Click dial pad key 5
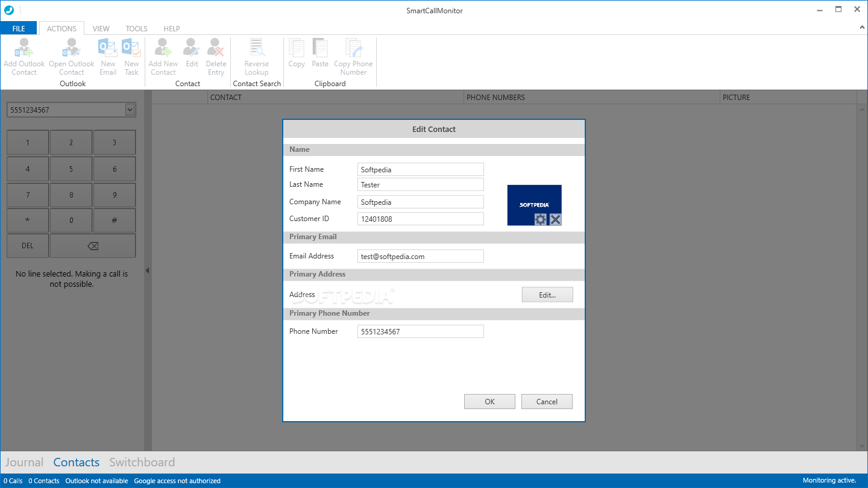Viewport: 868px width, 488px height. point(71,169)
